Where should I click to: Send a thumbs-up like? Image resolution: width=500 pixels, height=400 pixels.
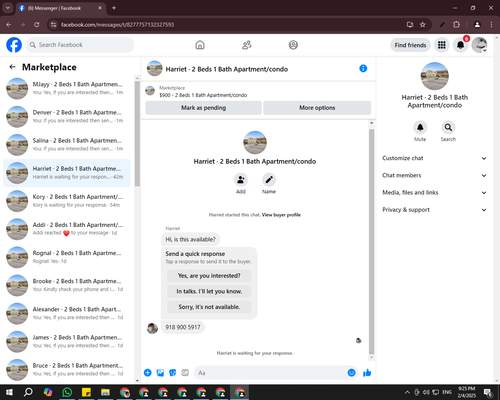[367, 373]
